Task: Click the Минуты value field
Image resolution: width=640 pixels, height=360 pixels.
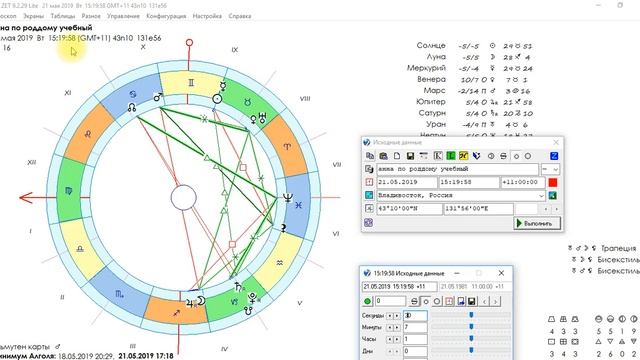Action: [x=415, y=327]
